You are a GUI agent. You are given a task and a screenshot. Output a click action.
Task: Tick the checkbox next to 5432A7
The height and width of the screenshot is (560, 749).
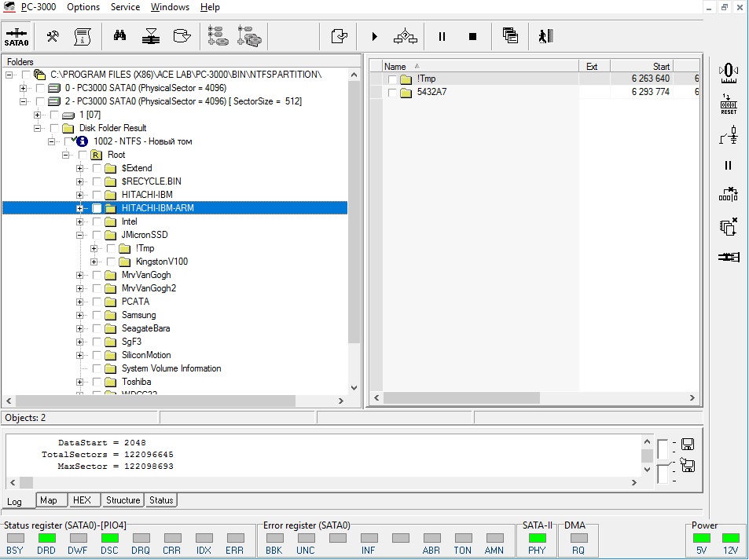392,93
